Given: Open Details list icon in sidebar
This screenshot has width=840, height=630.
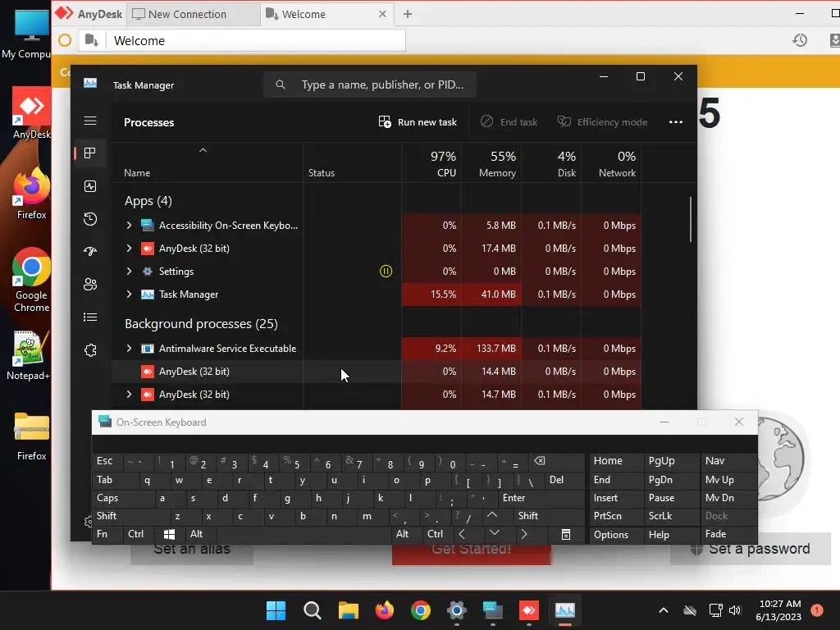Looking at the screenshot, I should tap(90, 317).
